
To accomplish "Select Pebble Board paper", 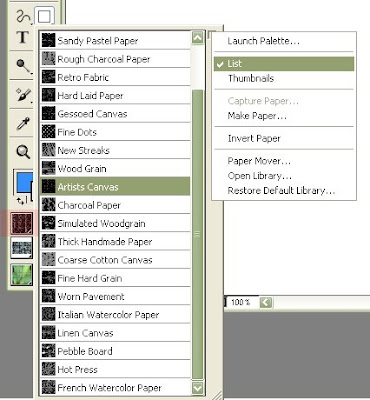I will coord(115,351).
